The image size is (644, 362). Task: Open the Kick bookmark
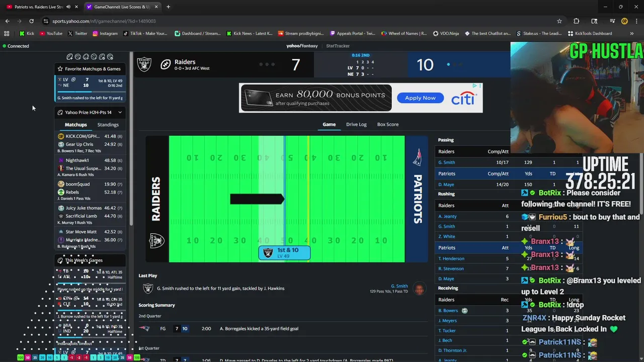[27, 33]
